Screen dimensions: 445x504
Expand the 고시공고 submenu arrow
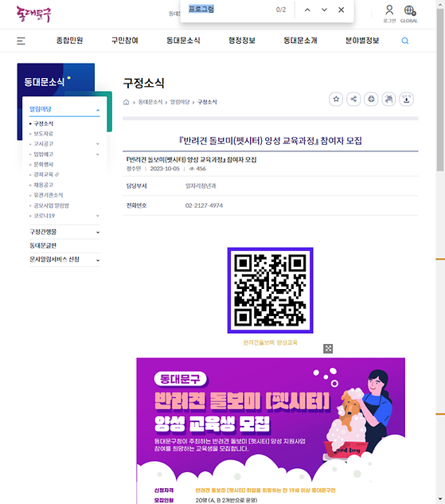(98, 144)
